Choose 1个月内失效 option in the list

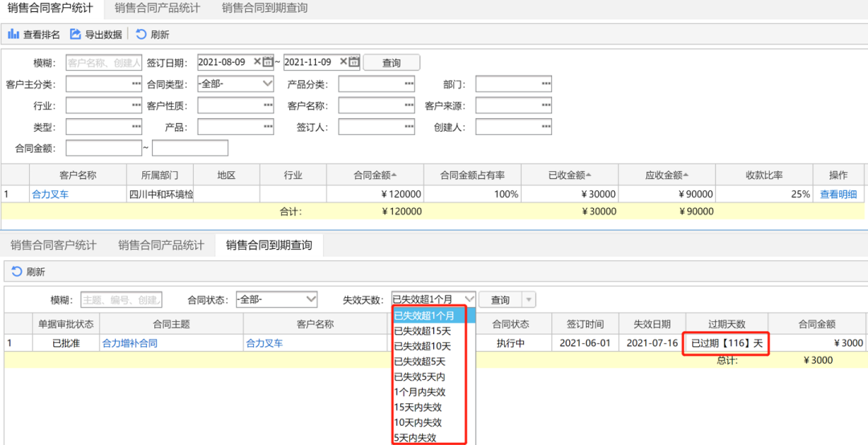[420, 392]
